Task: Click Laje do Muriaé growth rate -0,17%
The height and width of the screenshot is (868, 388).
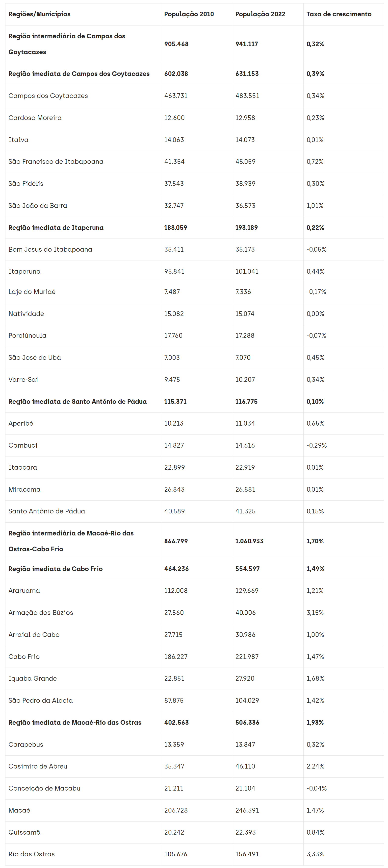Action: (x=316, y=291)
